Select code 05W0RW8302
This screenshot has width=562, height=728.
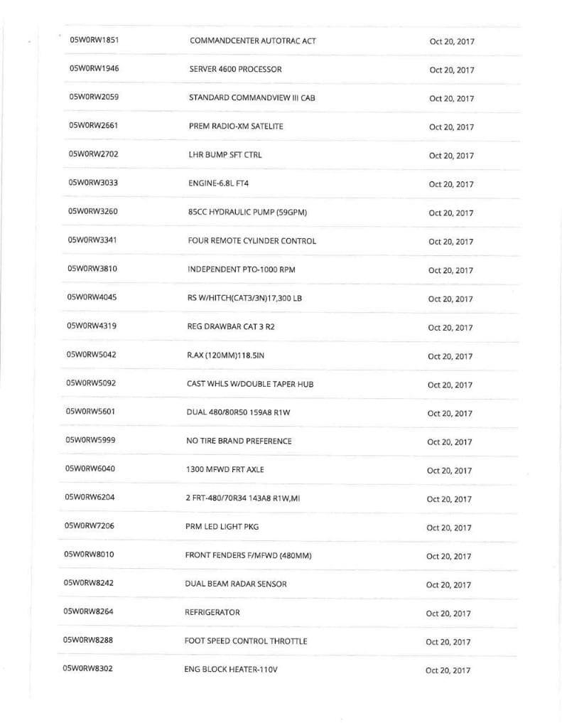[88, 668]
